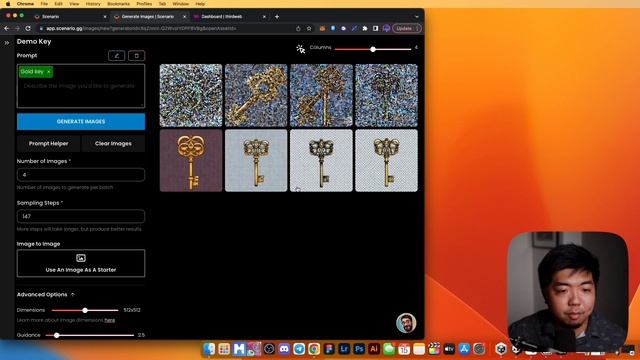Click the Chrome profile avatar icon
640x360 pixels.
coord(386,29)
